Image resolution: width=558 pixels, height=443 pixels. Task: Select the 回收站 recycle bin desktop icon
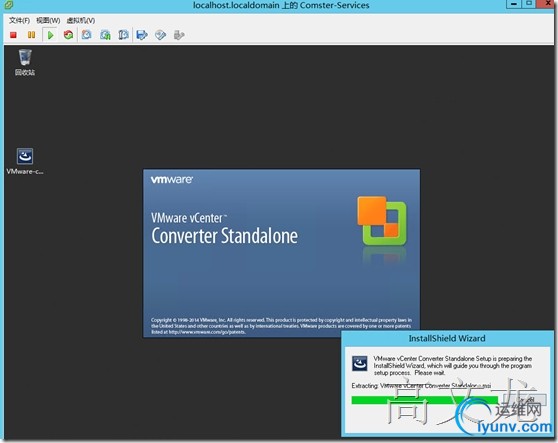click(x=25, y=63)
